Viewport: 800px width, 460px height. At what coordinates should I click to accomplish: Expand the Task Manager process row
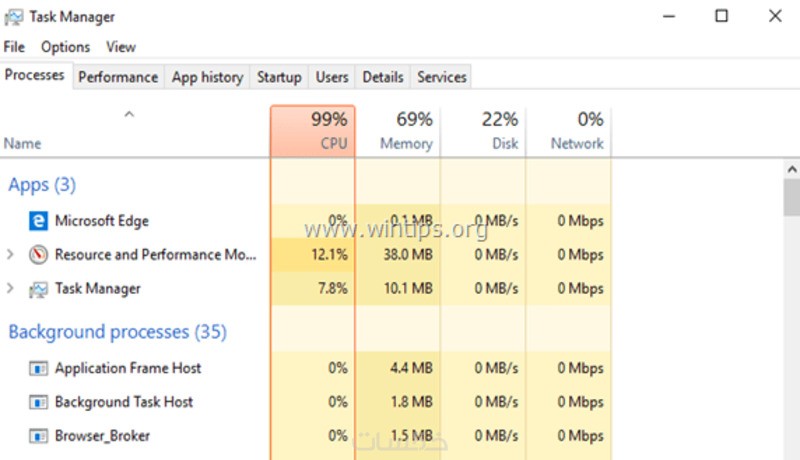pos(10,289)
